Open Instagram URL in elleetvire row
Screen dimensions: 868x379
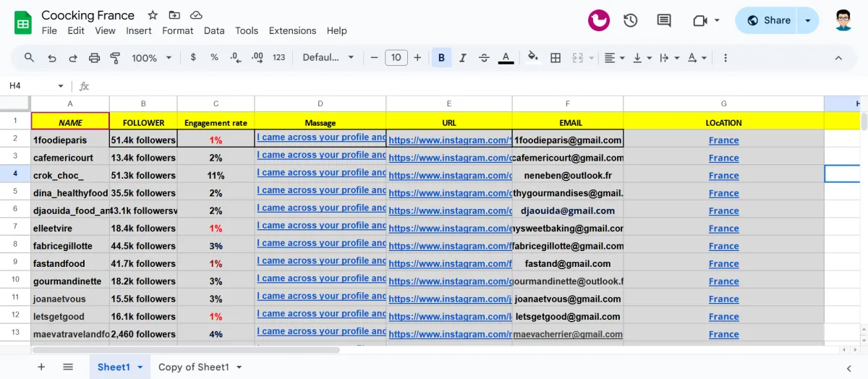click(x=450, y=229)
